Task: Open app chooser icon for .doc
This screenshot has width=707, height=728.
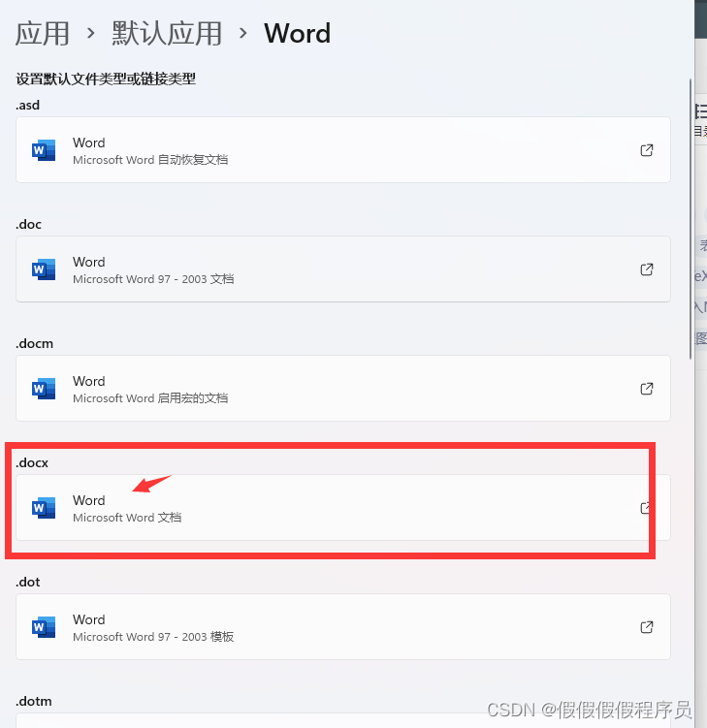Action: point(647,269)
